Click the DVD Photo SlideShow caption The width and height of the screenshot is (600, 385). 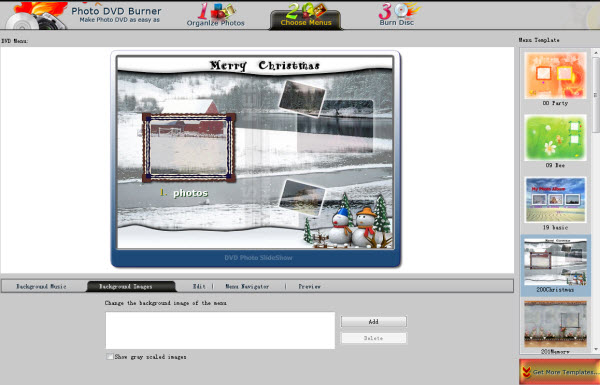pos(258,258)
